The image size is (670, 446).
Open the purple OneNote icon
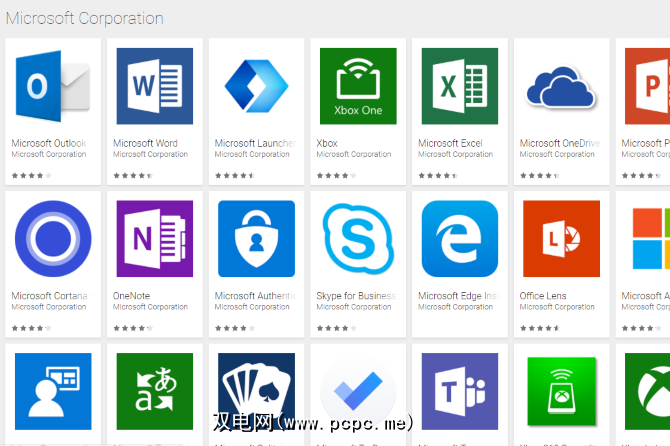click(x=155, y=239)
